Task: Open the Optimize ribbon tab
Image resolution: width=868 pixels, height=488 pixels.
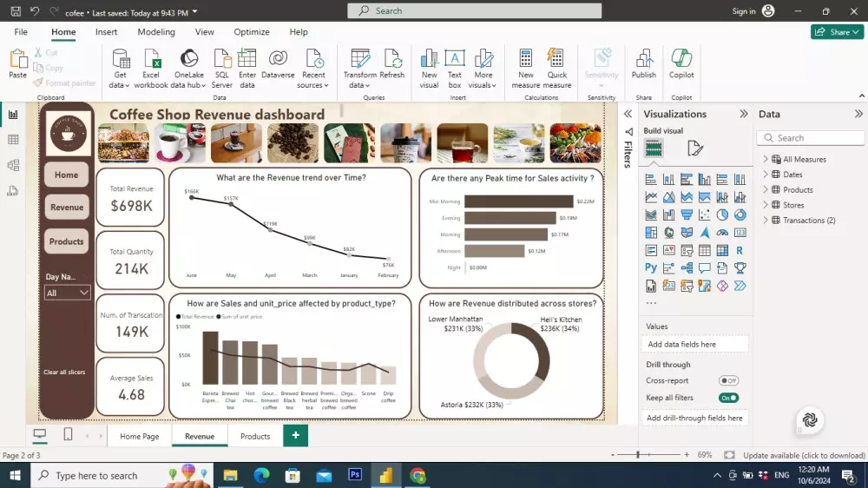Action: 252,32
